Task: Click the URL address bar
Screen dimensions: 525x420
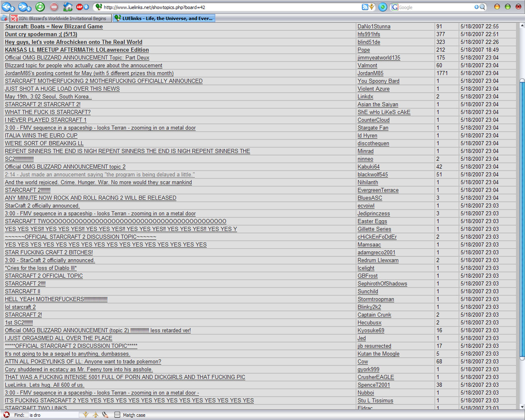Action: (x=232, y=7)
